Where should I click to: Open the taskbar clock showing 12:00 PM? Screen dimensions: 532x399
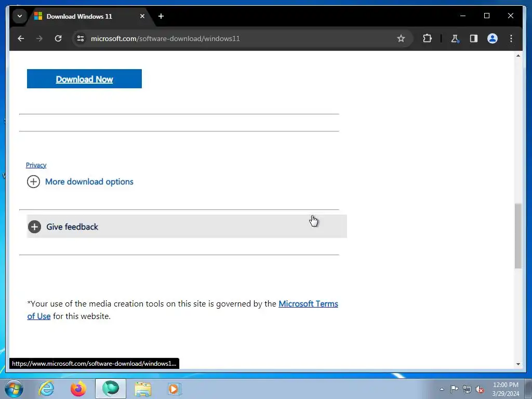506,389
